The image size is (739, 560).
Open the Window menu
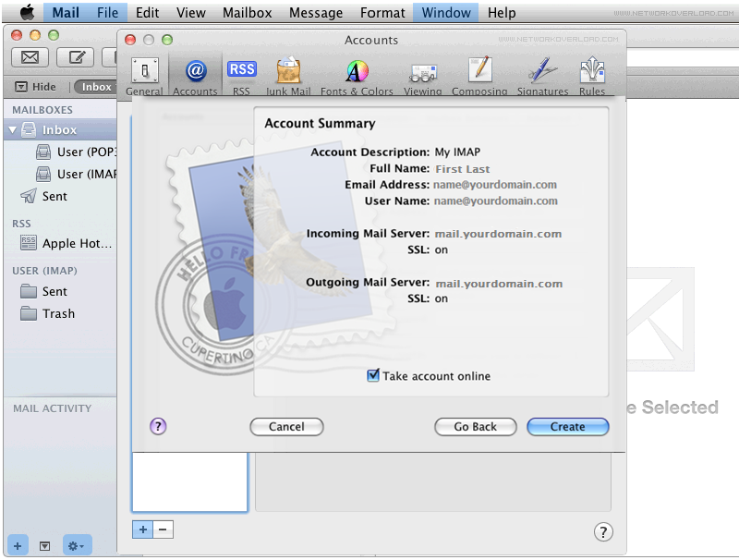point(446,12)
